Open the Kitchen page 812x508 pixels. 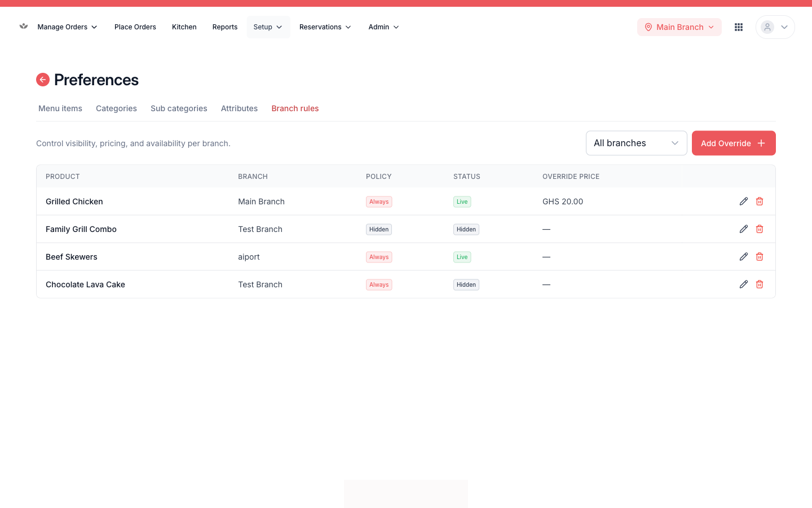point(184,27)
